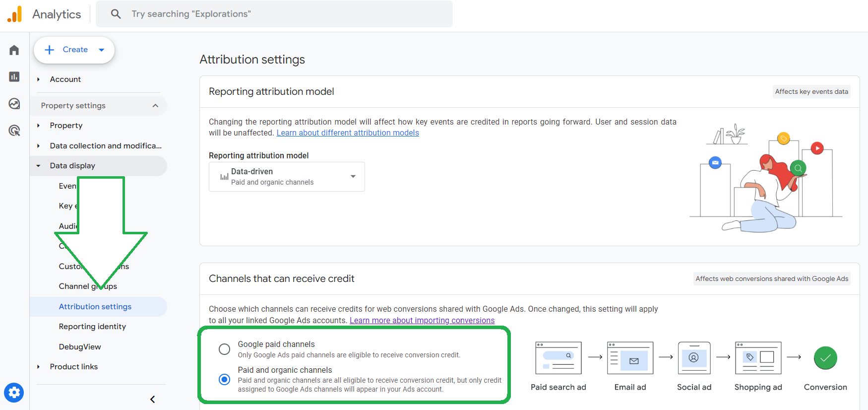Click the search magnifier icon
The height and width of the screenshot is (410, 868).
click(x=116, y=14)
